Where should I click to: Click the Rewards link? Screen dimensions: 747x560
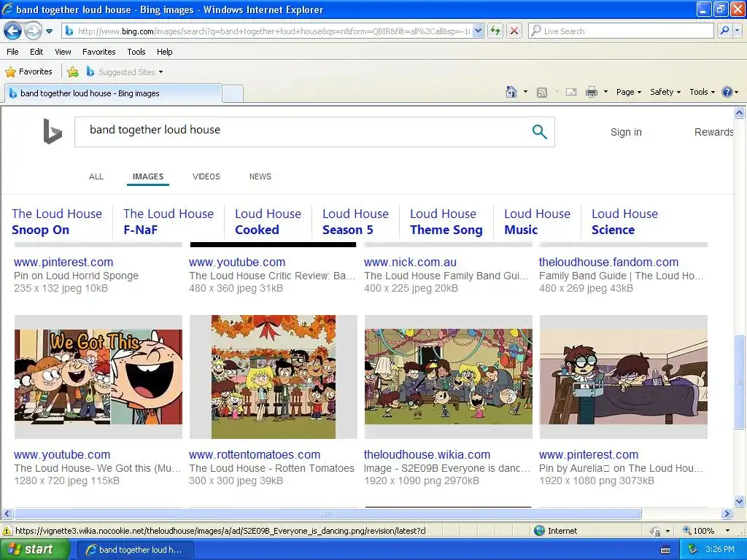713,132
